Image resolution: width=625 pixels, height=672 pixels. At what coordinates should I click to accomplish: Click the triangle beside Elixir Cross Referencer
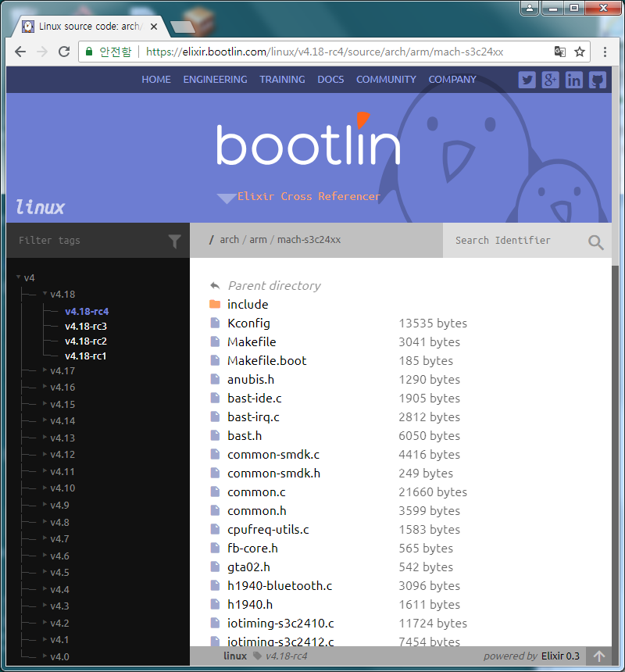[x=227, y=198]
